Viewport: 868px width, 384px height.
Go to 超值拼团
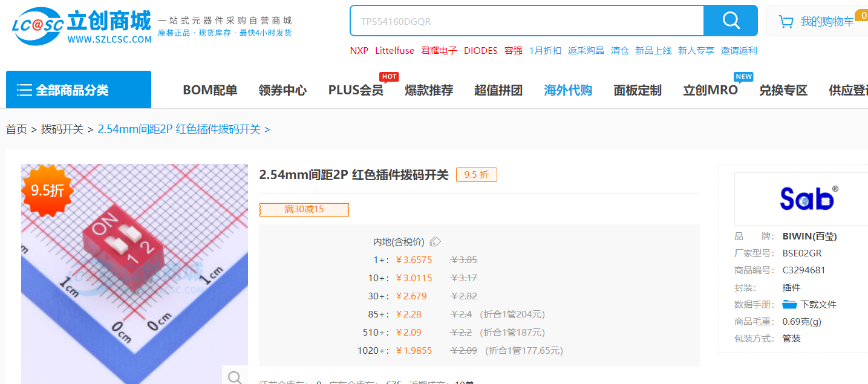(x=498, y=90)
